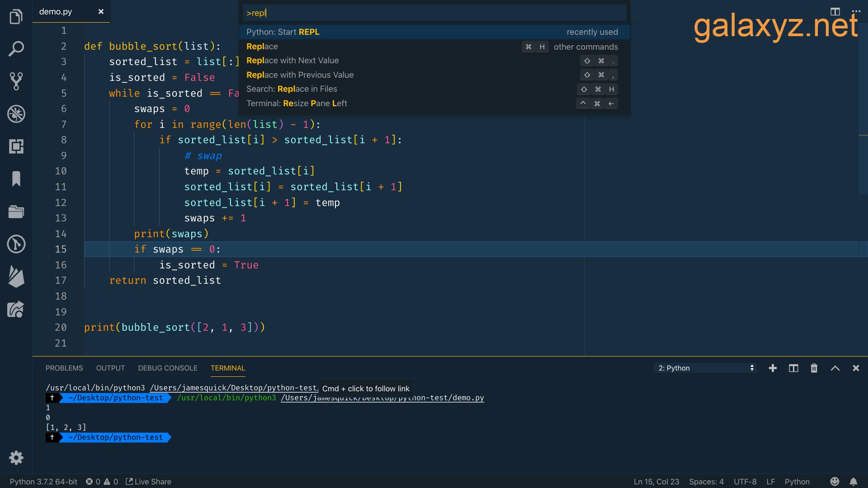Expand the command palette input field
868x488 pixels.
[x=434, y=13]
